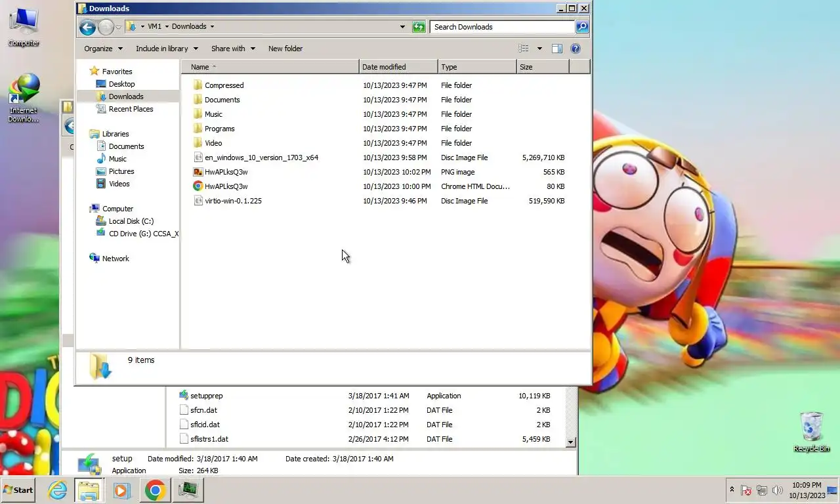Open the Internet Download Manager desktop shortcut
The image size is (840, 504).
click(23, 98)
